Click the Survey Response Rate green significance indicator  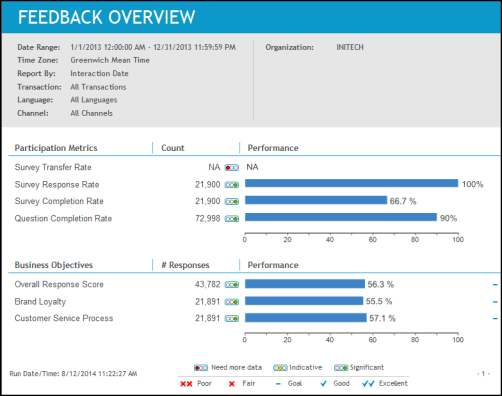pyautogui.click(x=232, y=185)
